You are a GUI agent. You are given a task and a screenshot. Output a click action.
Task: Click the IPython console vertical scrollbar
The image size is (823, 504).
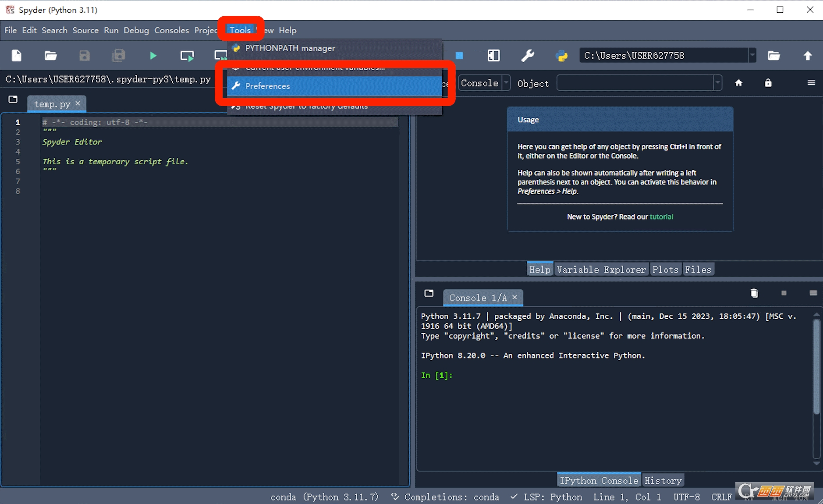click(816, 366)
